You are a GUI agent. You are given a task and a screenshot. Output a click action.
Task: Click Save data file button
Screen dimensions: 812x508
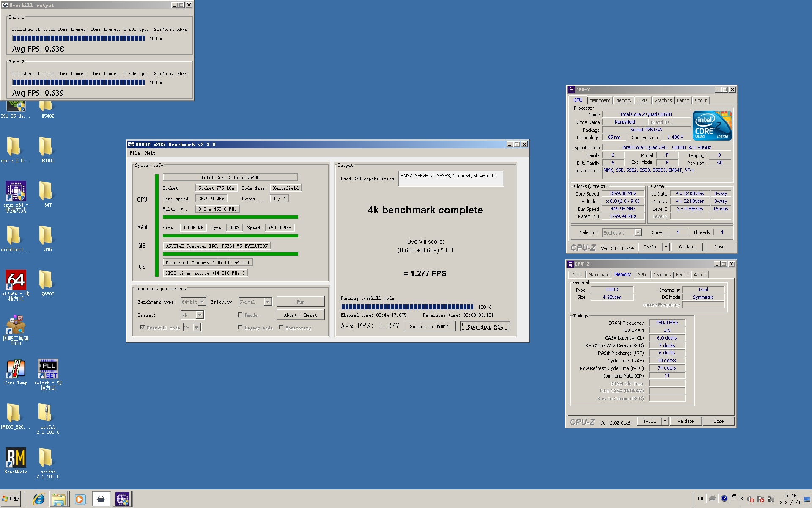485,326
